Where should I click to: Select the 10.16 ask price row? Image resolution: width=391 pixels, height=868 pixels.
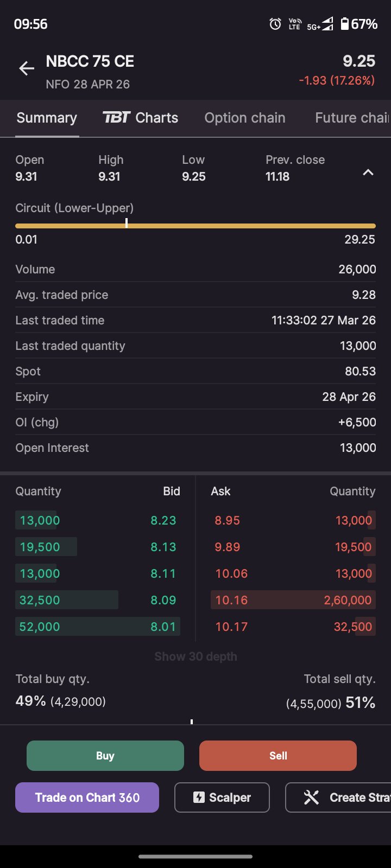click(293, 600)
